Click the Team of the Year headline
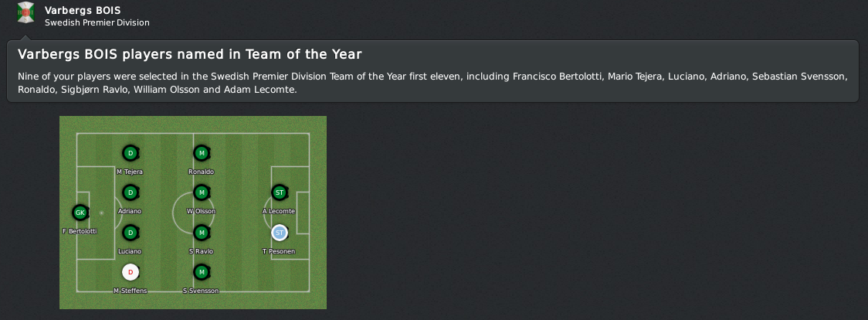The width and height of the screenshot is (868, 320). [190, 54]
